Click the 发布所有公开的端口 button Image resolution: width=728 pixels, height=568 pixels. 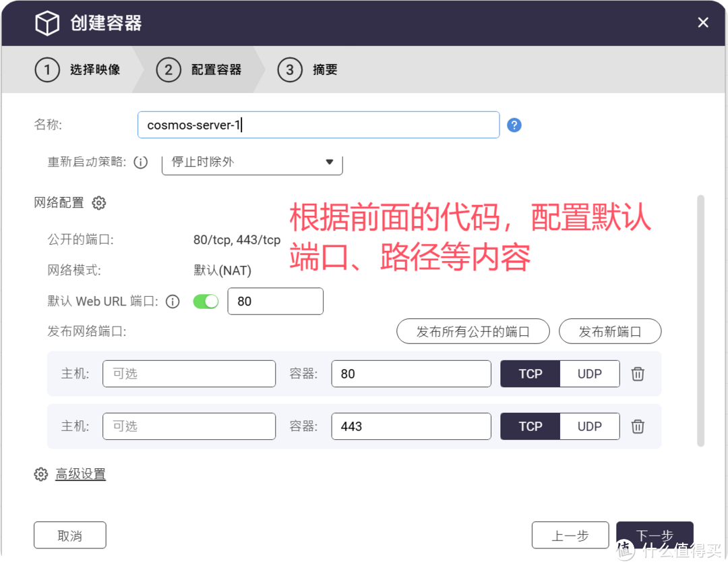(473, 331)
